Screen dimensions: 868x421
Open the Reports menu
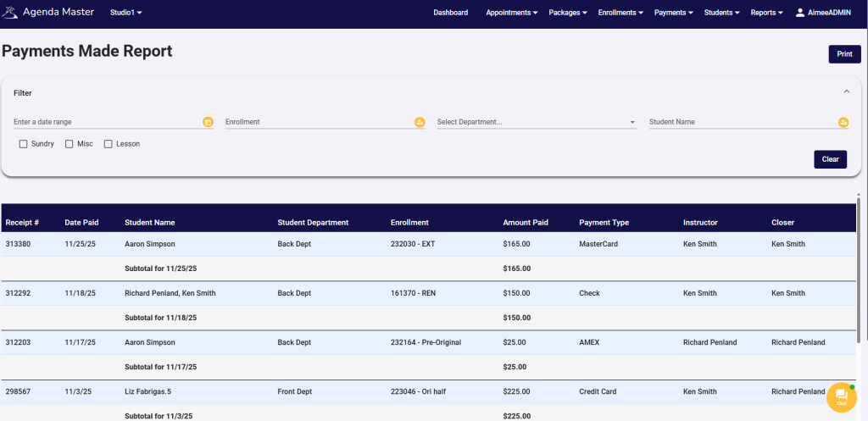[x=766, y=13]
